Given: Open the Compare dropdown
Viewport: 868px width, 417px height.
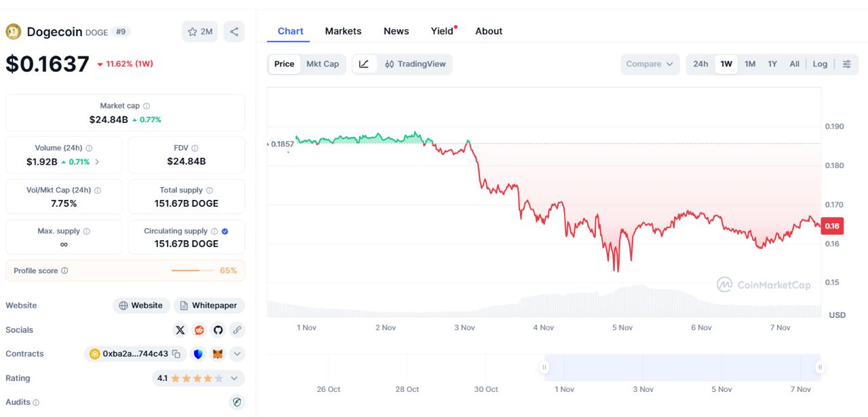Looking at the screenshot, I should click(x=650, y=64).
